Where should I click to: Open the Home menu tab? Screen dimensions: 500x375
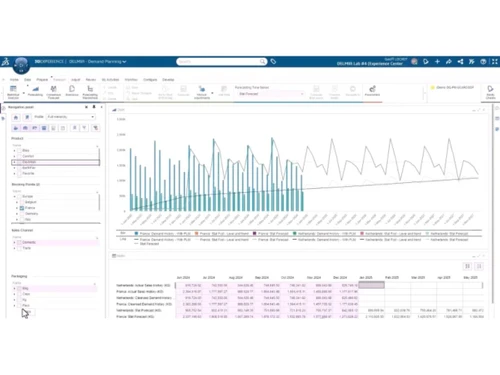[x=14, y=80]
